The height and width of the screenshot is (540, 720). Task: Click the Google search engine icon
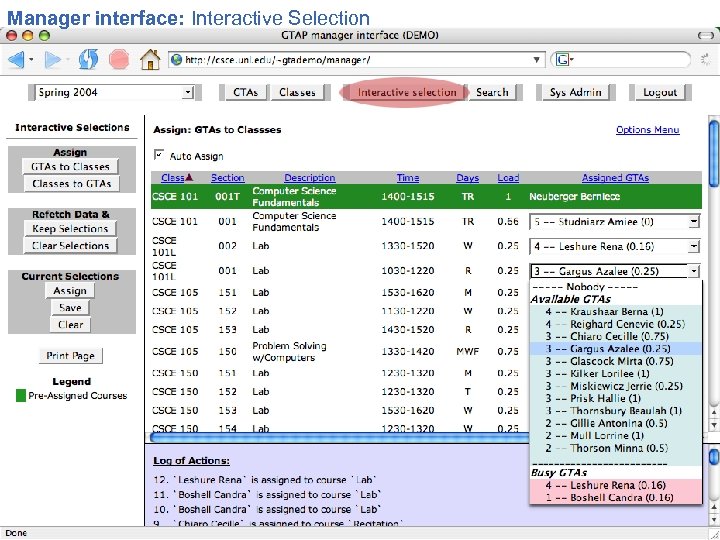[x=562, y=60]
